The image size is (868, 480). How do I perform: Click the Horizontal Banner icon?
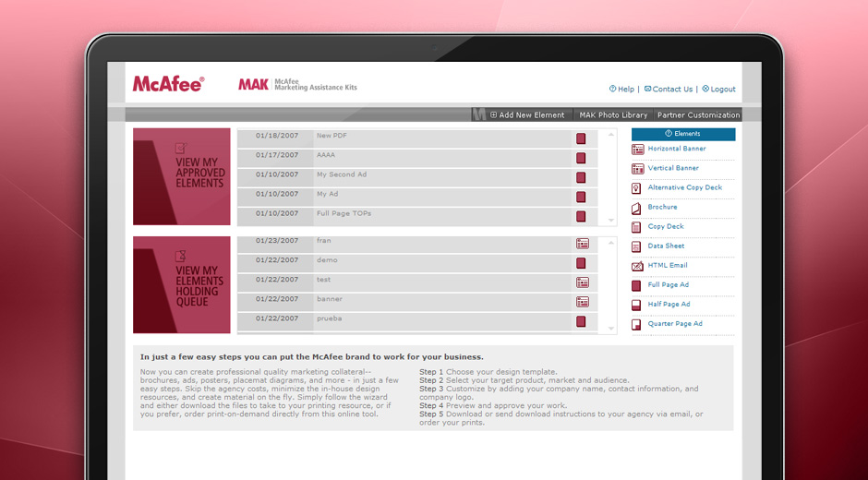[638, 150]
